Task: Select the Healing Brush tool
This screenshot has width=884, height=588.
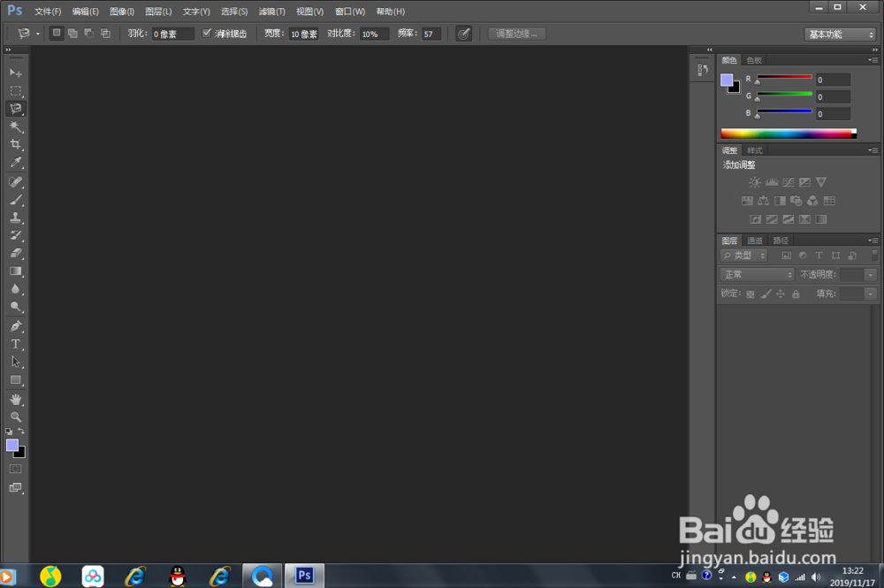Action: click(x=15, y=181)
